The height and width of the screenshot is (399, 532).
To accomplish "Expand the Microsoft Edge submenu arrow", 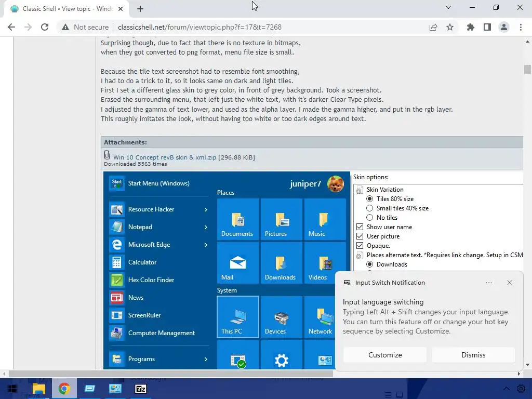I will tap(206, 245).
